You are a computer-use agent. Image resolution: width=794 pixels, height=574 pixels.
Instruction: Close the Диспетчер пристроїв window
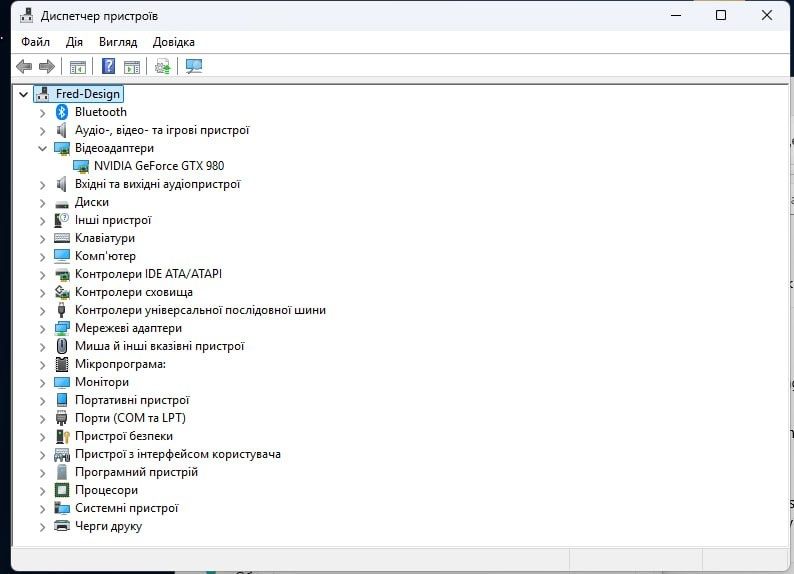pyautogui.click(x=767, y=15)
